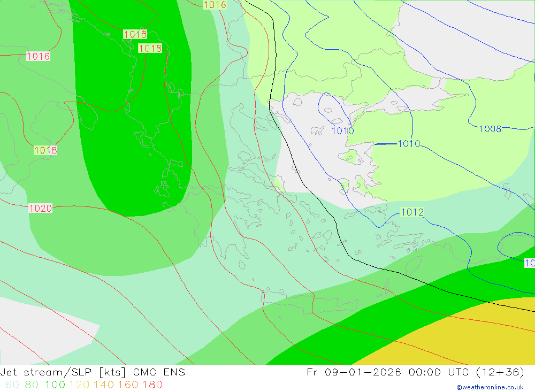The image size is (535, 392).
Task: Click the blue 1012 isobar label
Action: click(412, 212)
